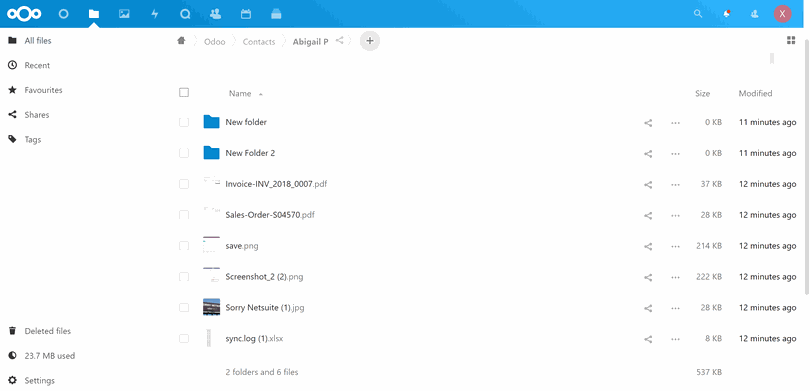The height and width of the screenshot is (391, 810).
Task: Open the Contacts app icon
Action: (215, 14)
